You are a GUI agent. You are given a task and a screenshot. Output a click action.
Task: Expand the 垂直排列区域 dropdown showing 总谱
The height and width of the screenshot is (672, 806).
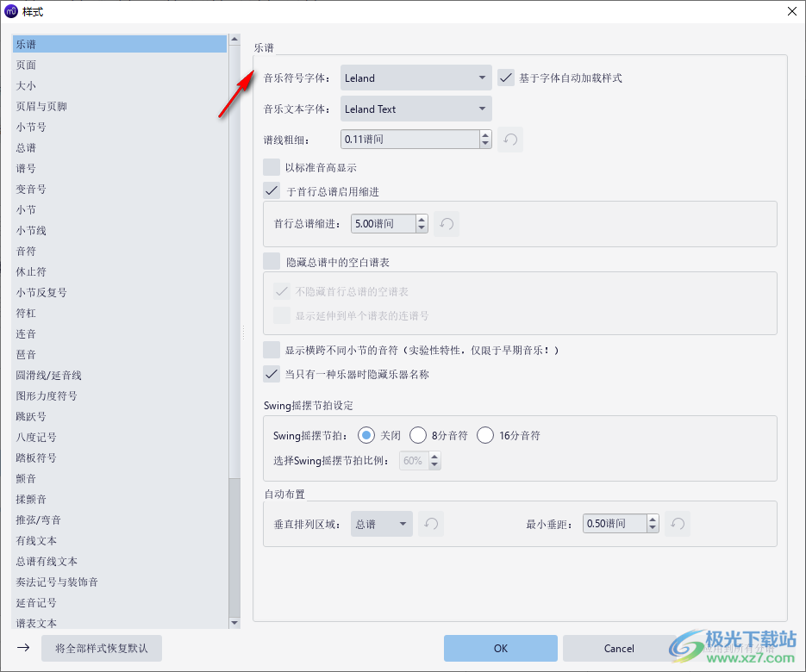click(x=381, y=523)
